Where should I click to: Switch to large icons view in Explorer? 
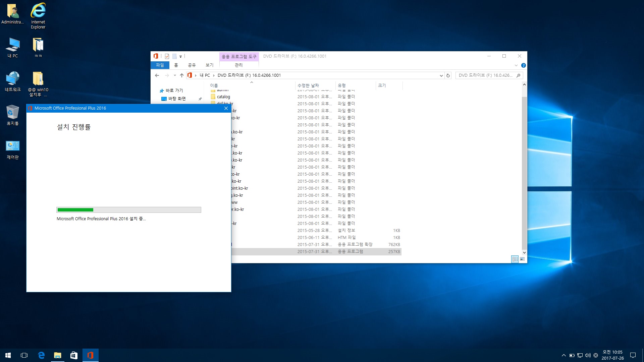(522, 259)
